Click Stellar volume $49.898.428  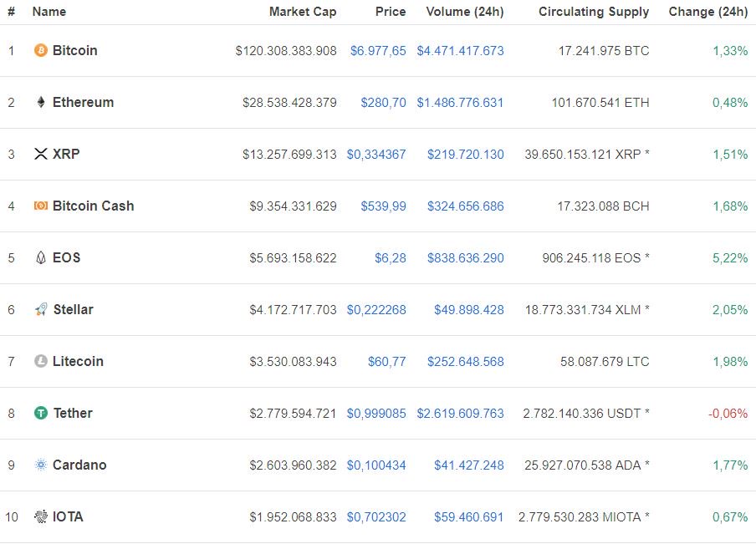click(469, 310)
